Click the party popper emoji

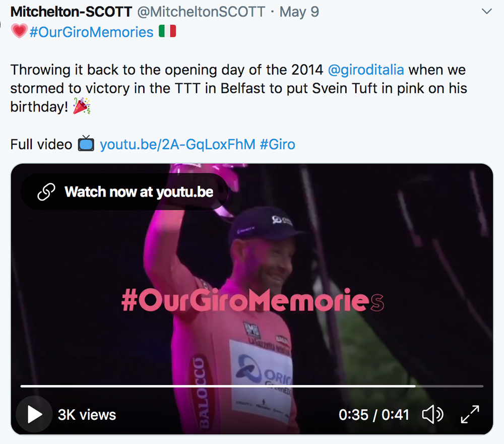point(82,107)
